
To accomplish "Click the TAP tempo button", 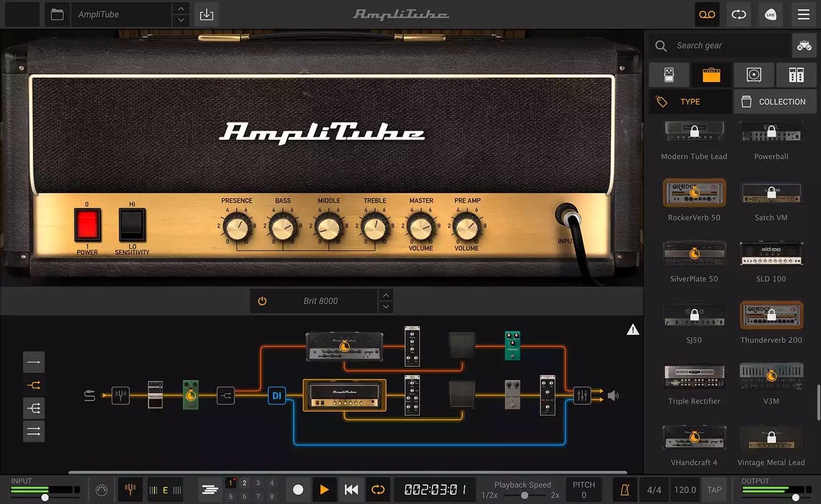I will pos(714,490).
